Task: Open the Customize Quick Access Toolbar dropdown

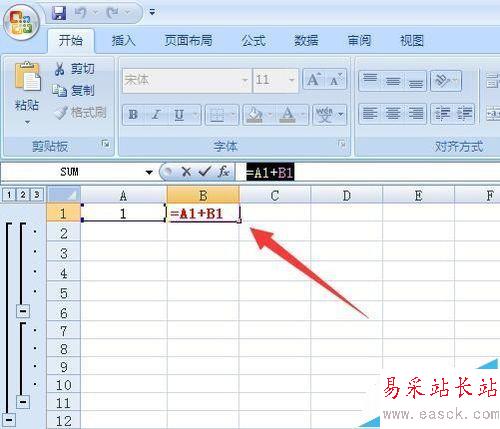Action: 152,13
